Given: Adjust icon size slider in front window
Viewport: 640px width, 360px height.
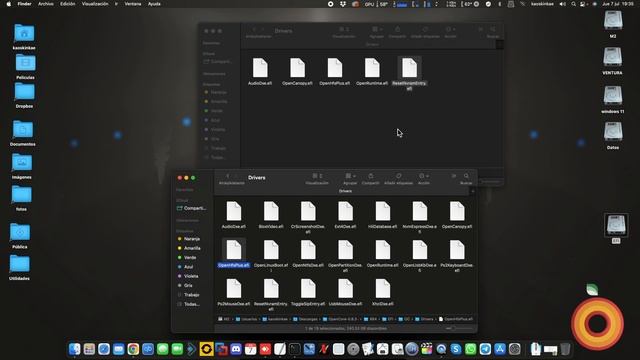Looking at the screenshot, I should point(459,328).
